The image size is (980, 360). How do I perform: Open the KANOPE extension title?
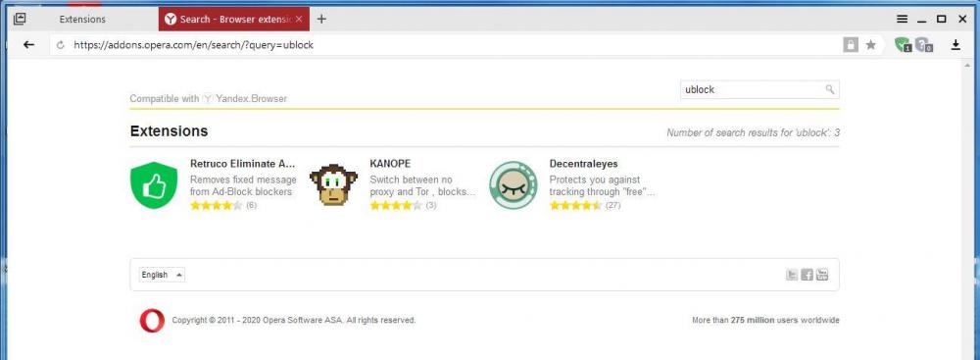[390, 164]
